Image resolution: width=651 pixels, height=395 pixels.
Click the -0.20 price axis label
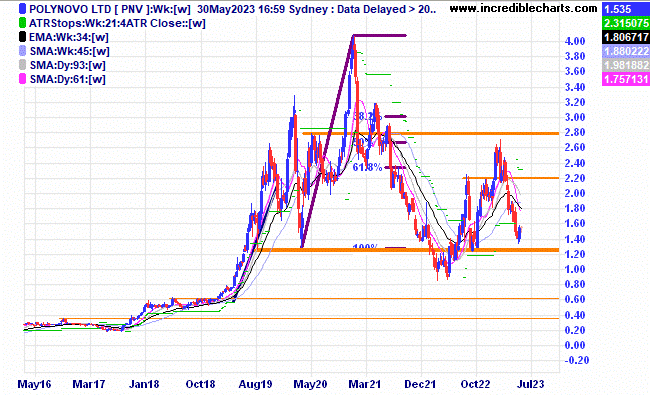point(577,360)
